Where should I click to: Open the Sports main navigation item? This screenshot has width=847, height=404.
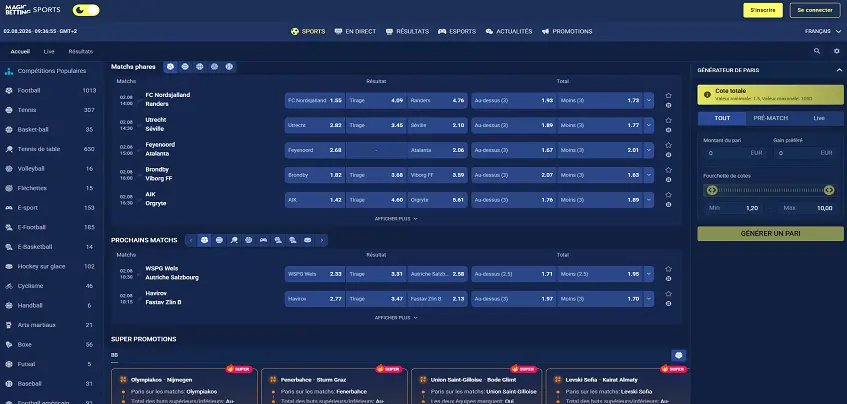tap(308, 31)
